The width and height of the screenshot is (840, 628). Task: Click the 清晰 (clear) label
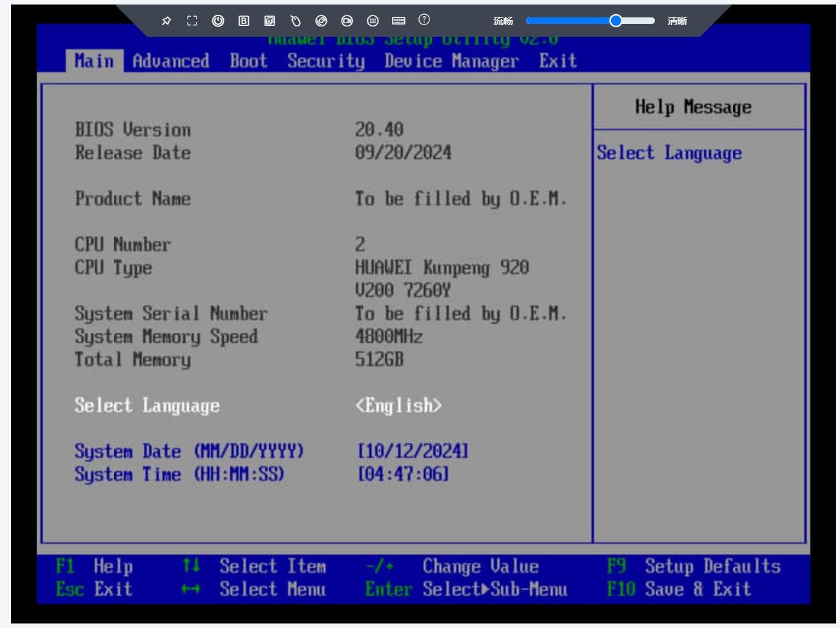tap(678, 21)
